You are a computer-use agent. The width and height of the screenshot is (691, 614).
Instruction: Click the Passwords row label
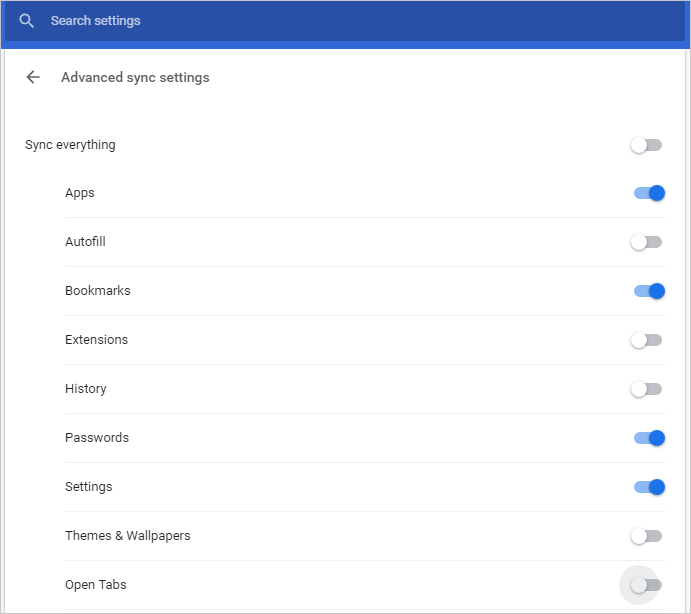97,438
